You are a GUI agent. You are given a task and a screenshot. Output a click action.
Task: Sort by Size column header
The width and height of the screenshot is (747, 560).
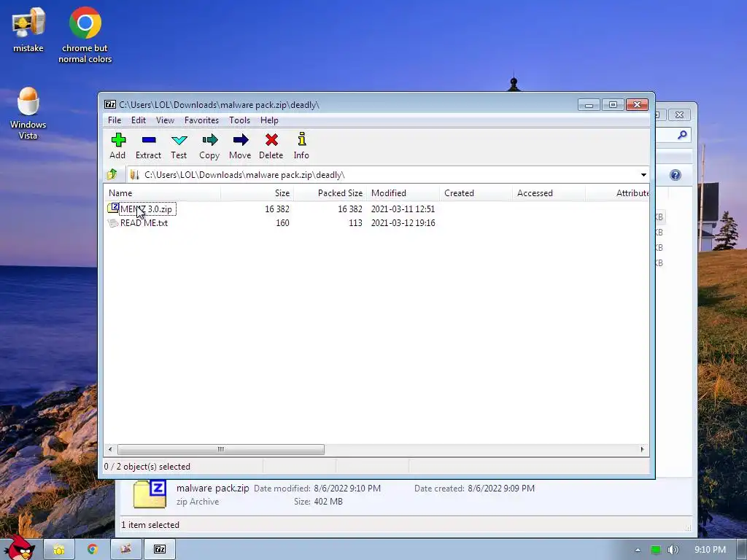[258, 192]
